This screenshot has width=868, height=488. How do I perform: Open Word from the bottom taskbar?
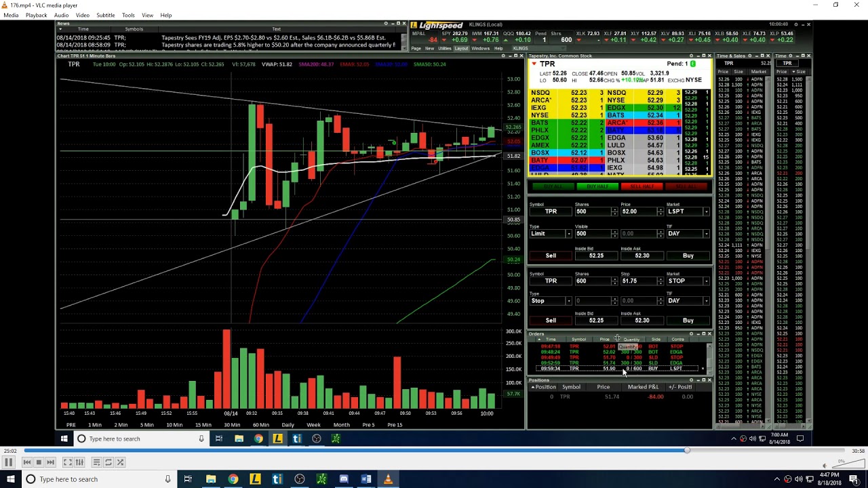366,479
